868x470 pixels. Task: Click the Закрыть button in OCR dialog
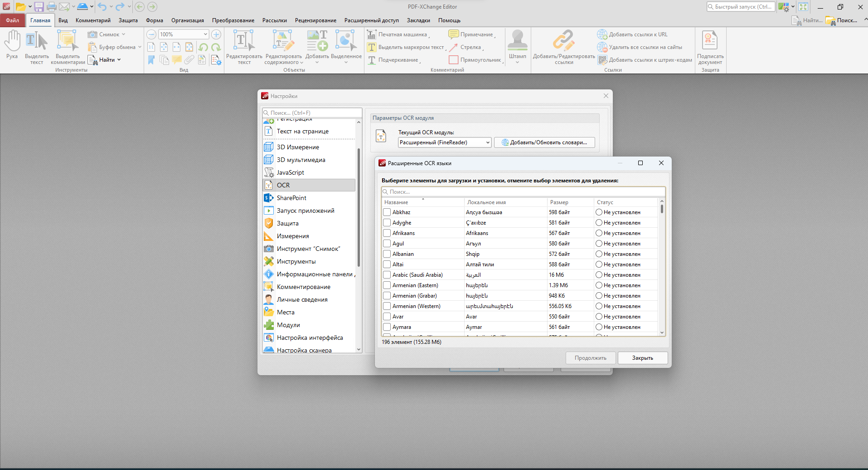coord(643,358)
